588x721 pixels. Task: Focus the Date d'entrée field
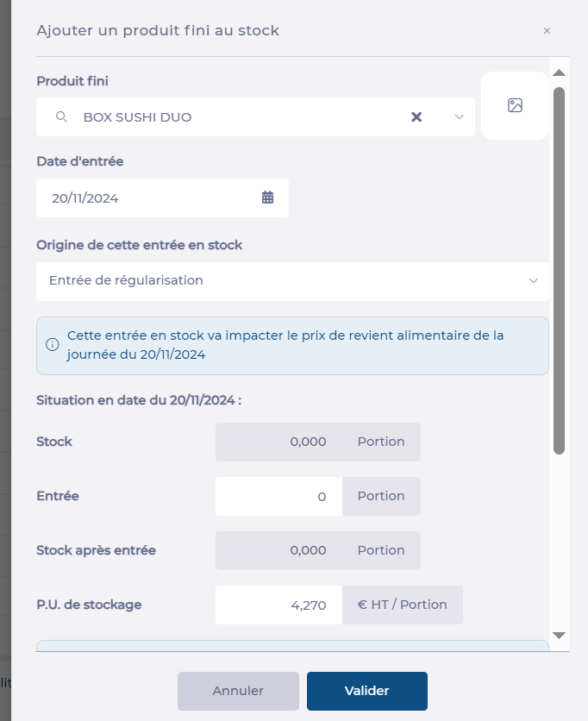click(151, 197)
